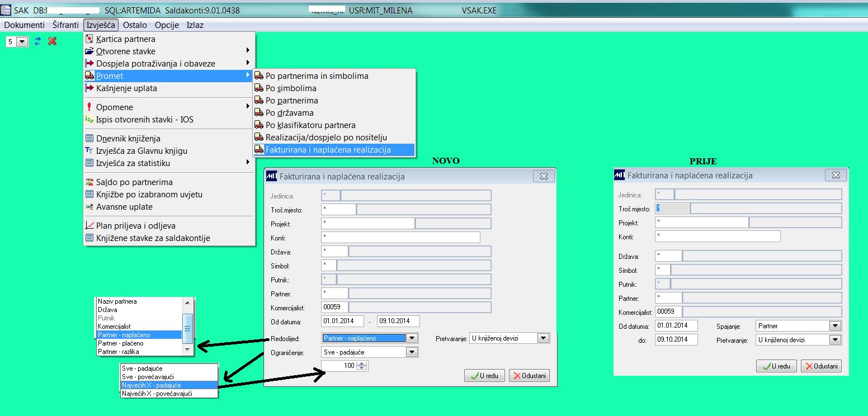Click the Opomene exclamation icon
Screen dimensions: 868x416
click(89, 107)
